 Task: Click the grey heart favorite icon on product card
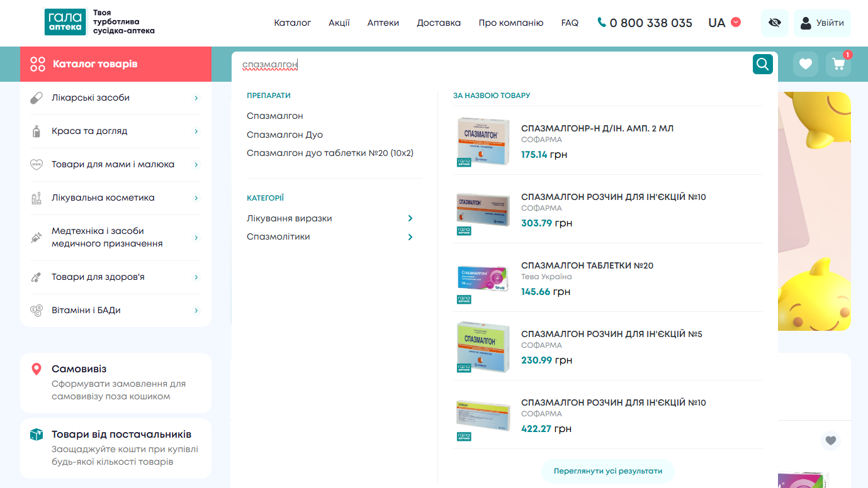tap(831, 441)
